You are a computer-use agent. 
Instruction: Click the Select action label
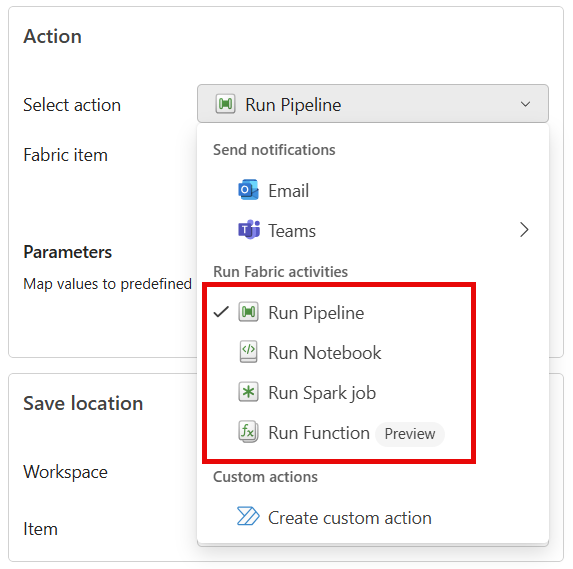pos(72,105)
